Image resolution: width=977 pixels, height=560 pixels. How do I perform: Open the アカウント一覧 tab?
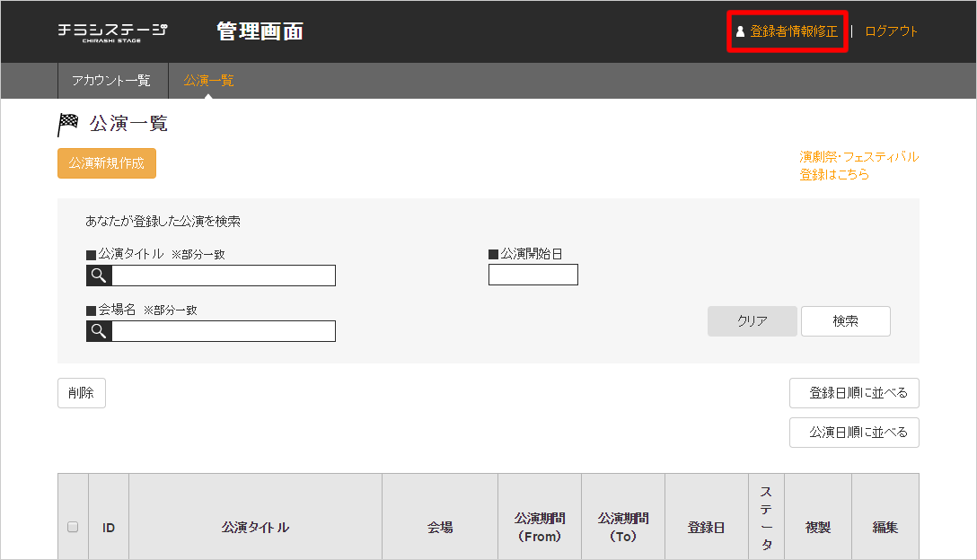(111, 81)
